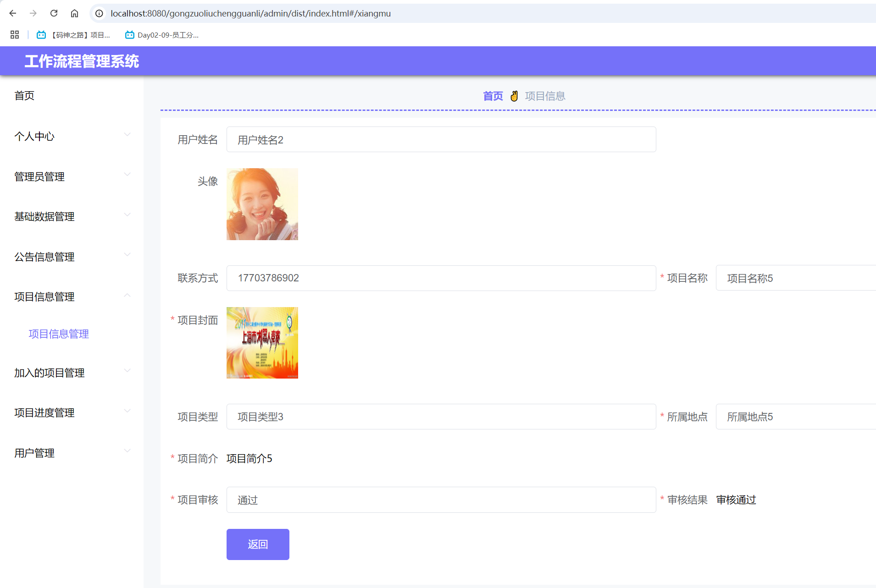
Task: Click the 首页 breadcrumb link
Action: point(493,96)
